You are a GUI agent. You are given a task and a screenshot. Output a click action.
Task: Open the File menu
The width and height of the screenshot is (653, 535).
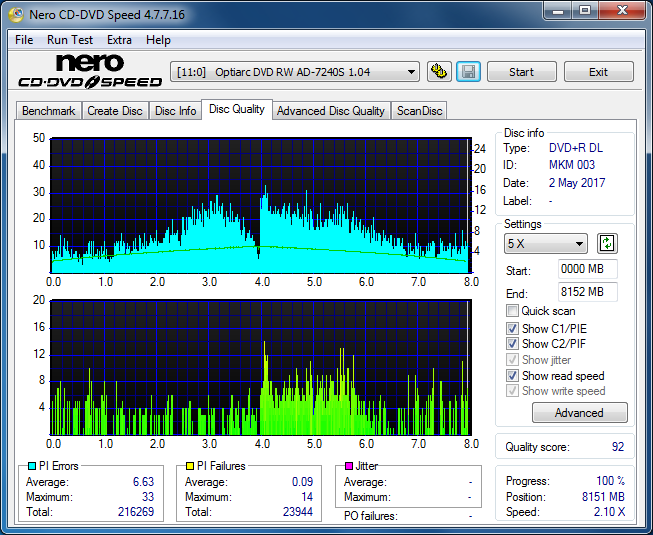tap(24, 40)
